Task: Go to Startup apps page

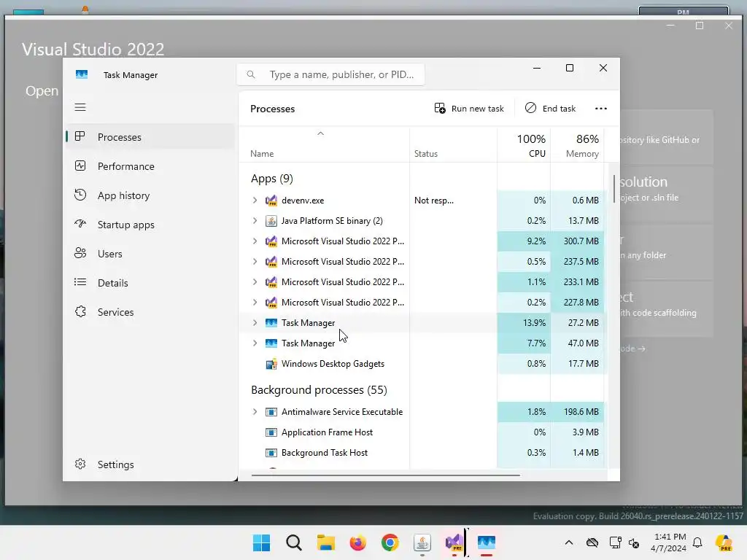Action: (150, 225)
